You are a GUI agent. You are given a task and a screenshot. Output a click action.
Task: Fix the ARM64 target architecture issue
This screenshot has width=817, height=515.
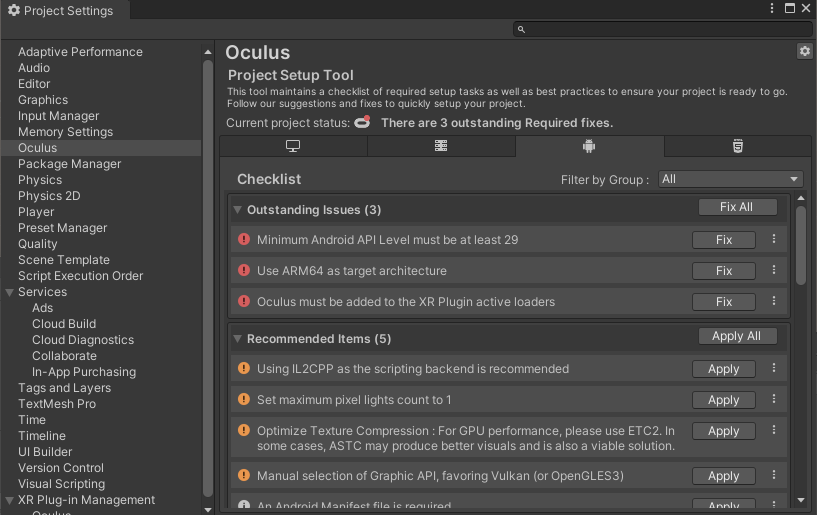[x=724, y=271]
